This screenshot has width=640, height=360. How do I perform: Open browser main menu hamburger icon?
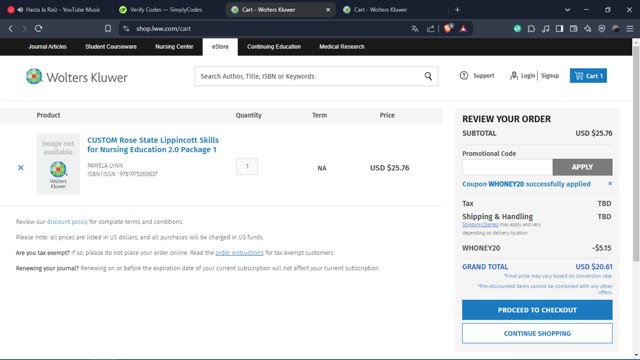(630, 29)
